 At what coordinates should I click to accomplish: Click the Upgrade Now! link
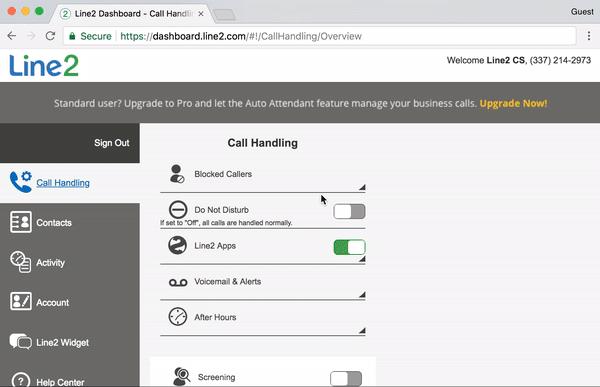[513, 103]
